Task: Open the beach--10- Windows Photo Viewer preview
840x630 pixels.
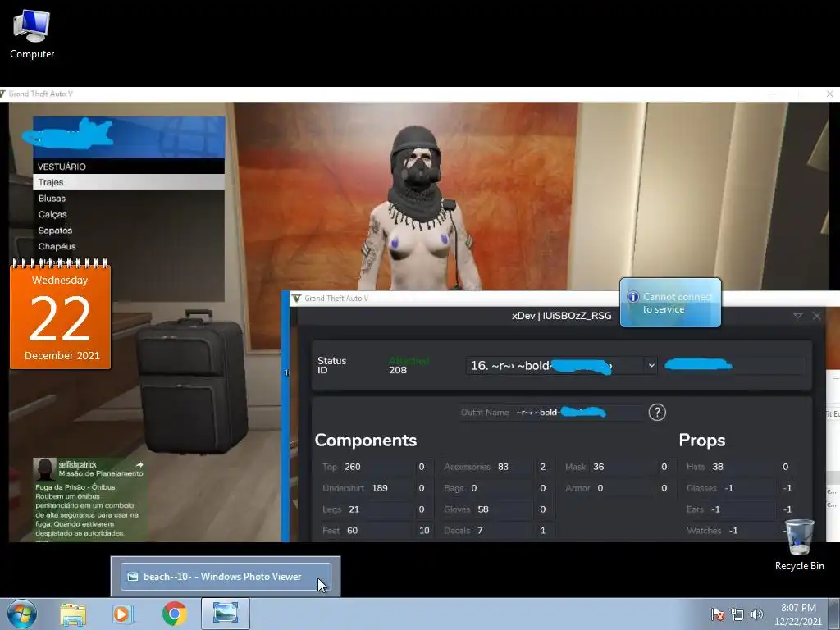Action: pyautogui.click(x=226, y=577)
